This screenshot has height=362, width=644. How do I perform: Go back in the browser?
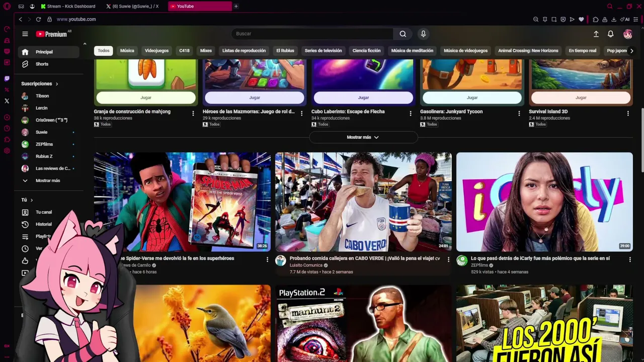[20, 19]
